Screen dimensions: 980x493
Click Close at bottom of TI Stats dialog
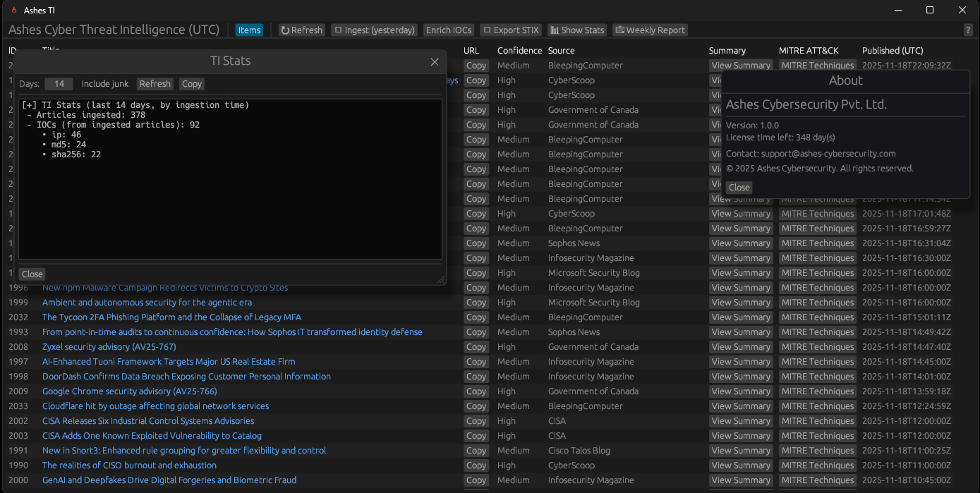click(x=32, y=274)
